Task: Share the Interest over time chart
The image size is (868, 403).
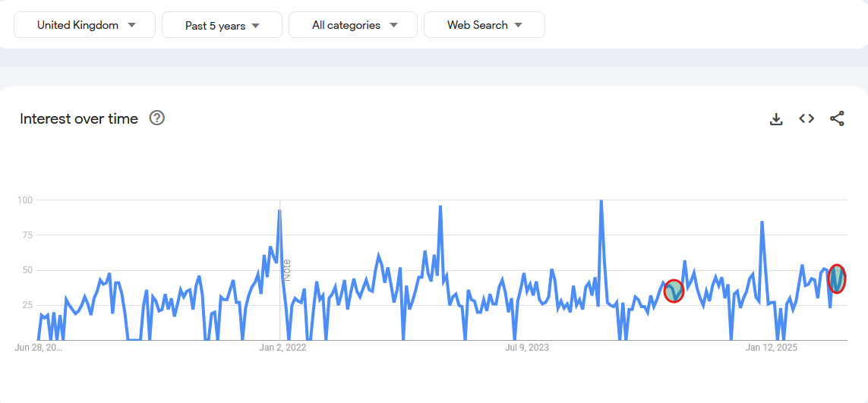Action: click(837, 118)
